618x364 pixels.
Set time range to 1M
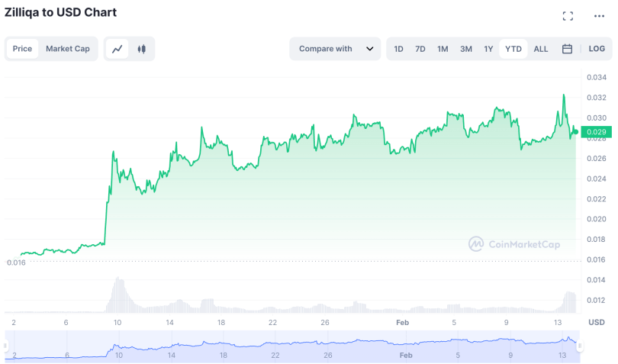pyautogui.click(x=443, y=49)
